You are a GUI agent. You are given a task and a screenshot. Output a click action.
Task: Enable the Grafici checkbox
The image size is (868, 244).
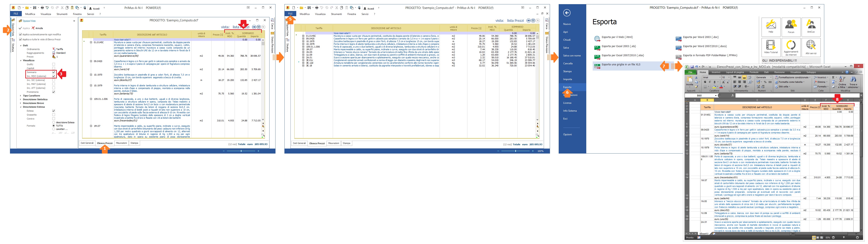point(54,64)
